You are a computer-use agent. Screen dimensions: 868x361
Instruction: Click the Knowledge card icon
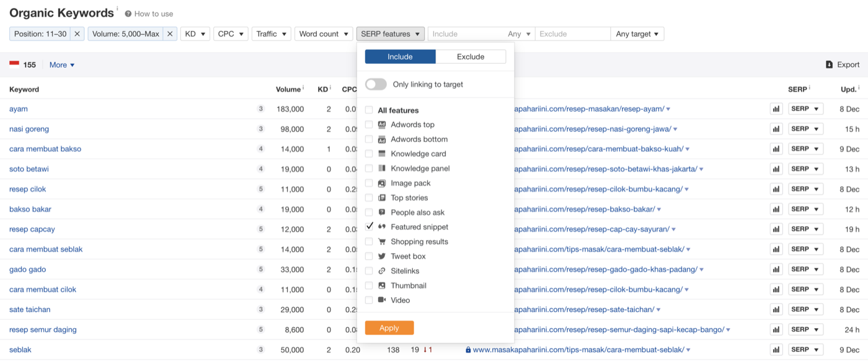(382, 154)
